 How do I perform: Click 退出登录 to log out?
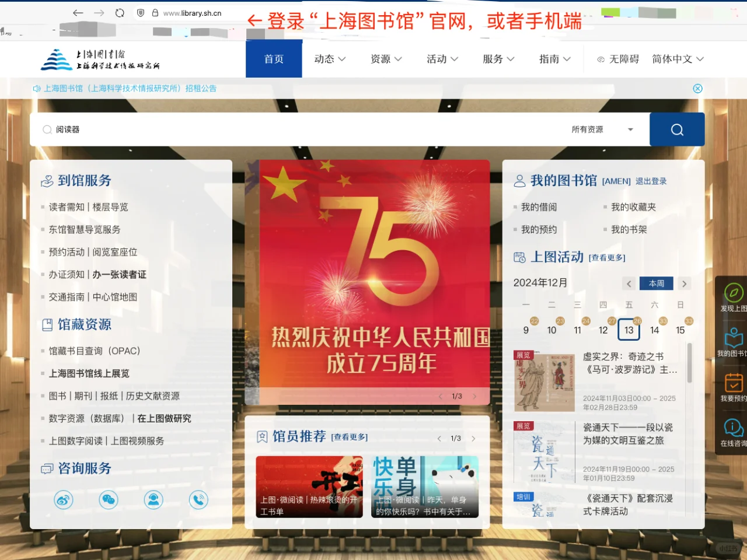coord(651,181)
